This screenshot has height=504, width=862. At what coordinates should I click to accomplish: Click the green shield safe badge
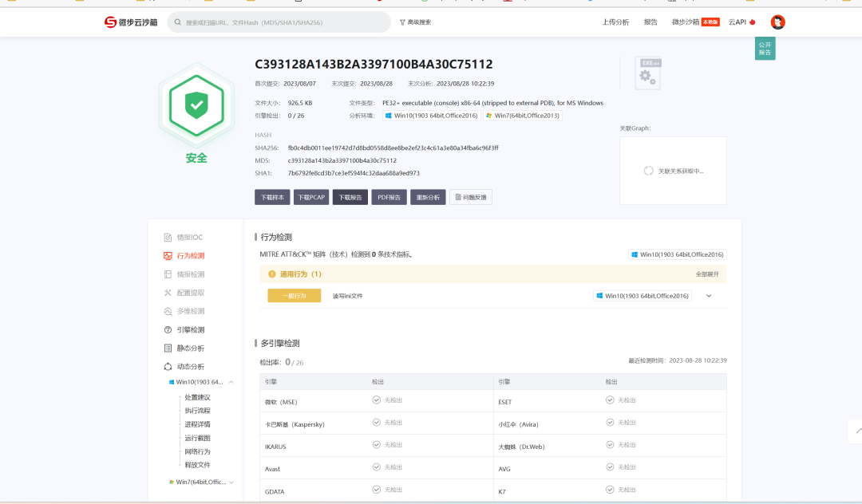(x=196, y=104)
